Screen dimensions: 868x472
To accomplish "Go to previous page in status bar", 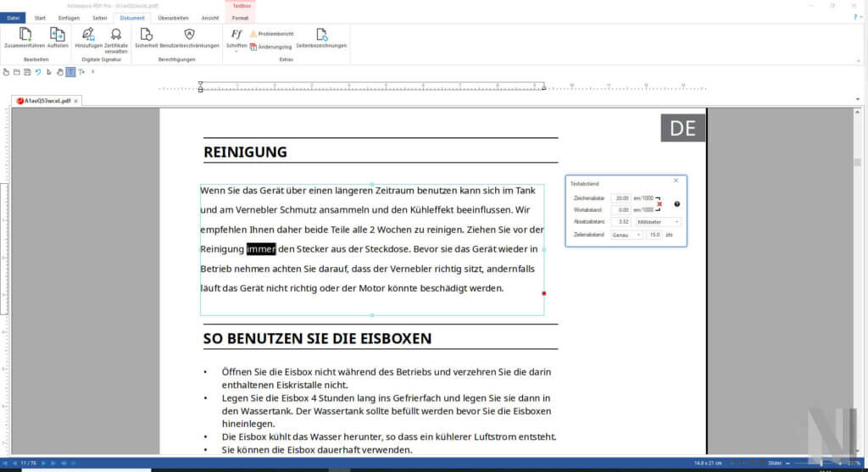I will tap(14, 464).
